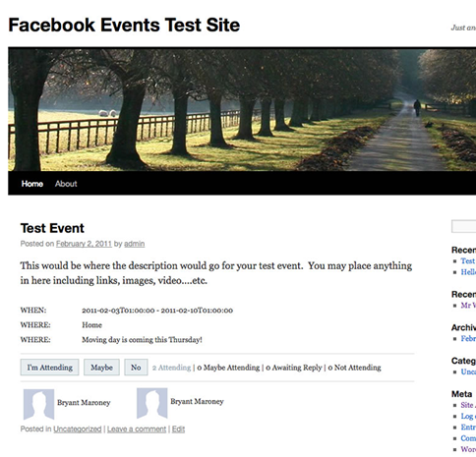476x457 pixels.
Task: Click first Bryant Maroney profile avatar
Action: pyautogui.click(x=38, y=404)
